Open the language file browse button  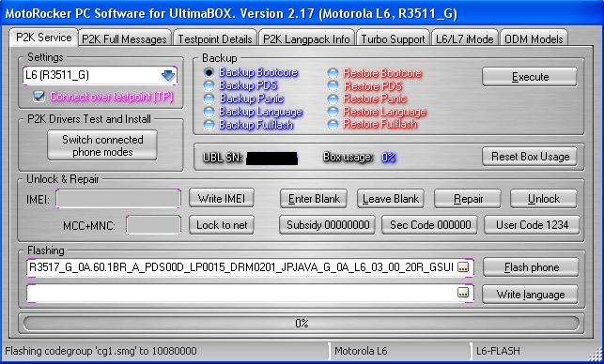(463, 294)
